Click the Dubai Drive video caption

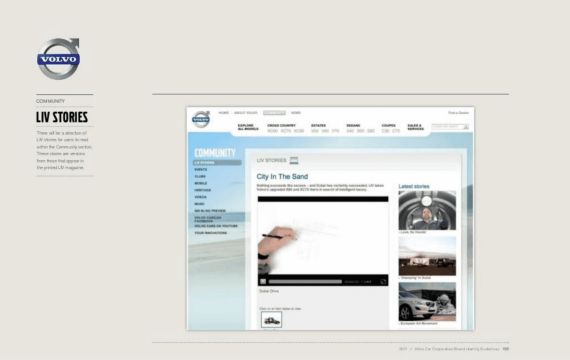[x=269, y=291]
